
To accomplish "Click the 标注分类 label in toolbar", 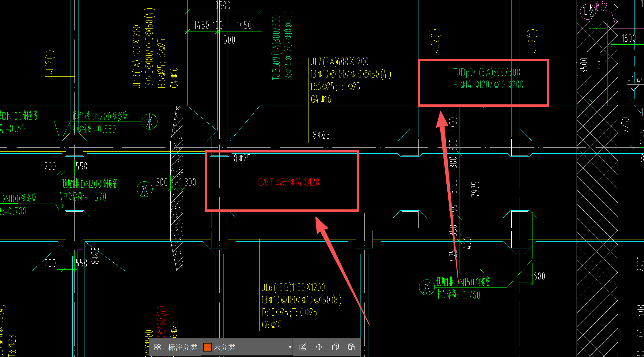I will [183, 347].
